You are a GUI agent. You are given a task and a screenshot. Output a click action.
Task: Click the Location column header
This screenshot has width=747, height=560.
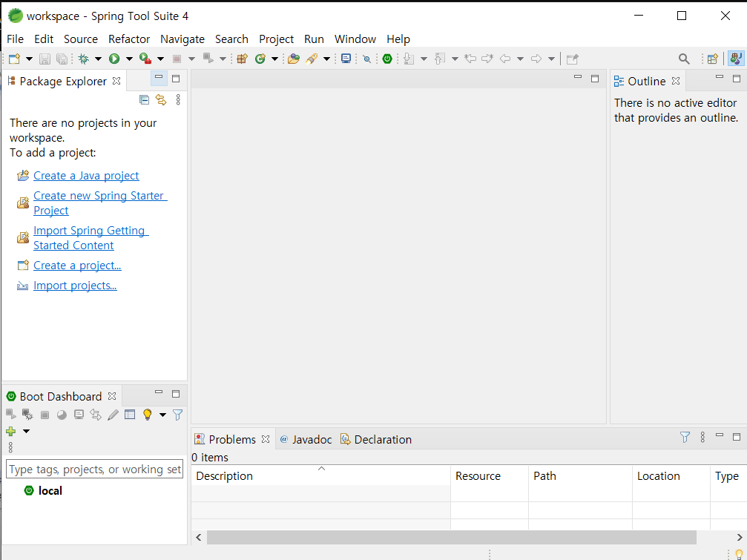671,475
